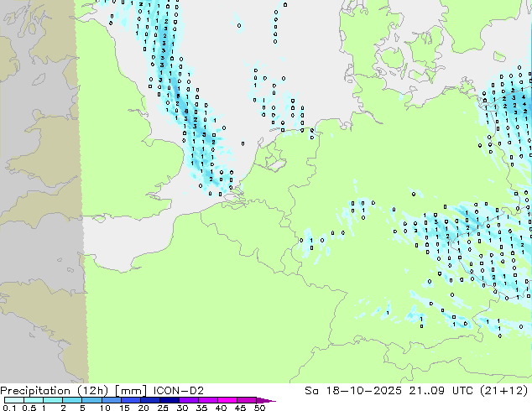Click the 'Sa 18-10-2025' date text
Viewport: 532px width, 411px height.
tap(353, 391)
